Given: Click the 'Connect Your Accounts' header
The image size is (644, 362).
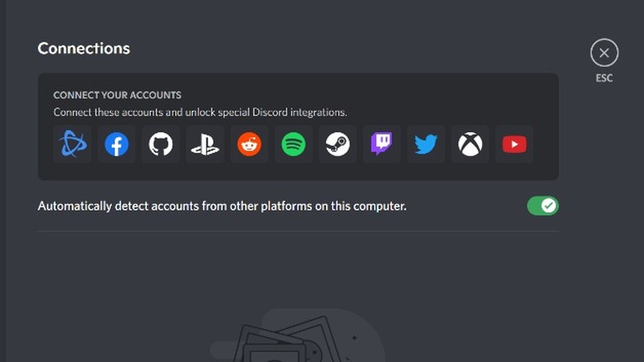Looking at the screenshot, I should click(x=117, y=95).
